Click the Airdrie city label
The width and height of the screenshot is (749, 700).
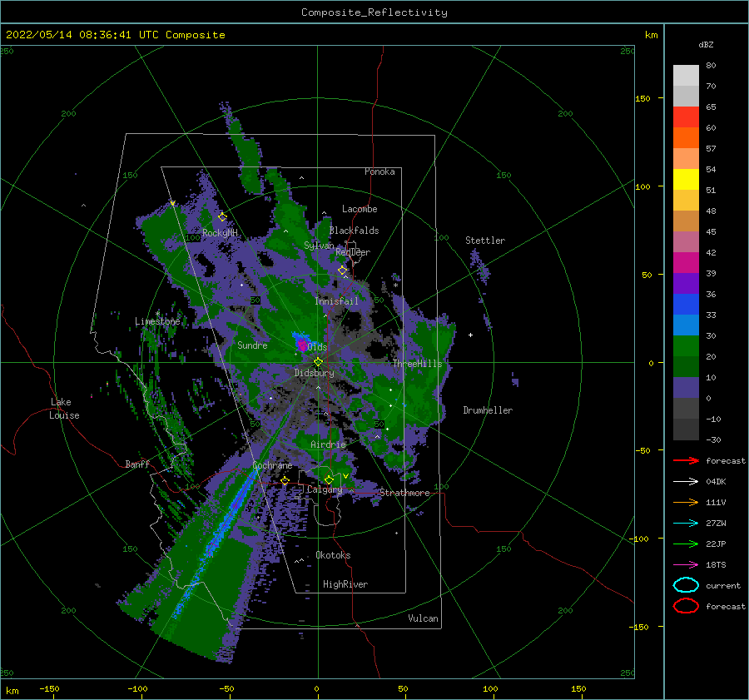point(328,444)
